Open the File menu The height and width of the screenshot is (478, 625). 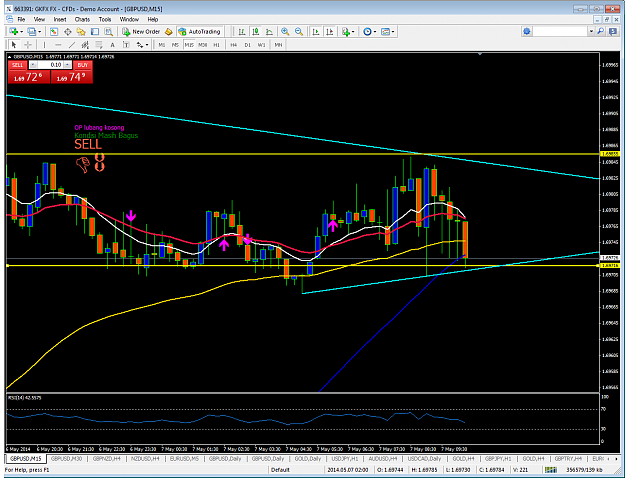21,19
